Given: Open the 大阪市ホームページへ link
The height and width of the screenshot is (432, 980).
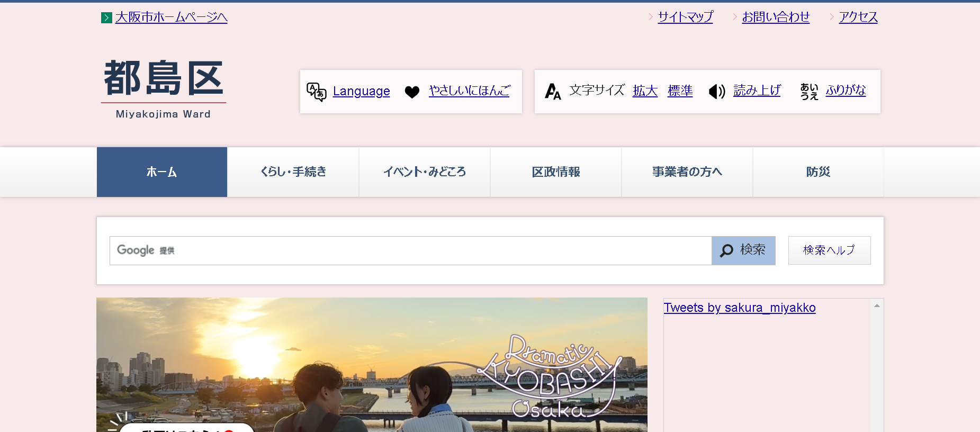Looking at the screenshot, I should pyautogui.click(x=172, y=17).
